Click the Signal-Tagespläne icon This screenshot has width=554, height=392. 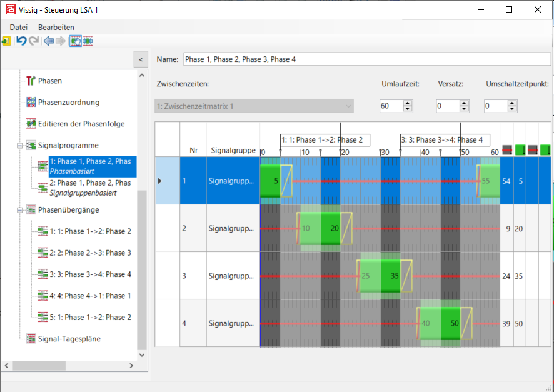point(31,339)
